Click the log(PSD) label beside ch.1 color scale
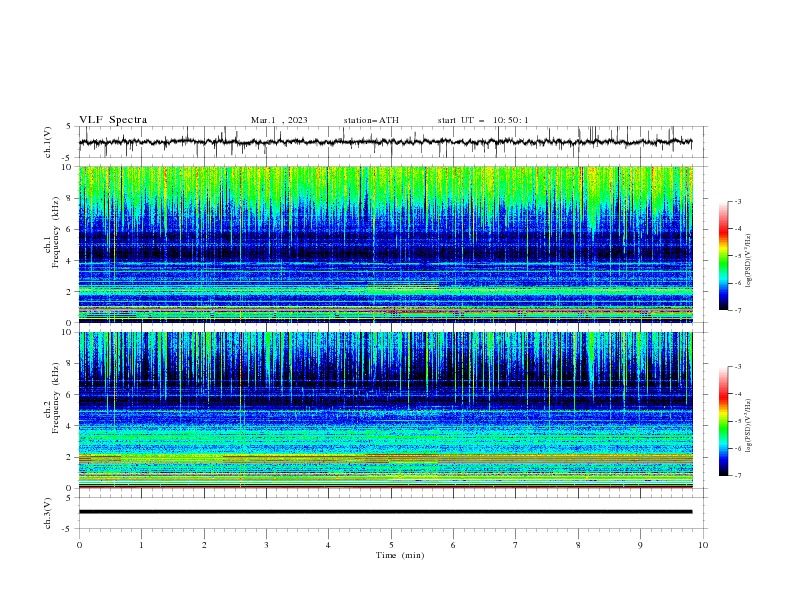792x612 pixels. (749, 261)
